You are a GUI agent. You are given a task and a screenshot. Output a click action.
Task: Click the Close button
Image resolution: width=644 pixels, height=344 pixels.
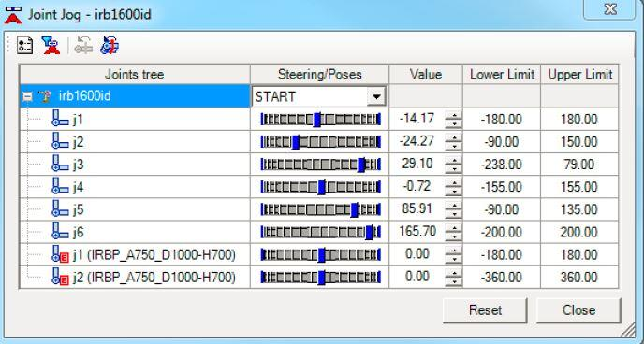[578, 310]
